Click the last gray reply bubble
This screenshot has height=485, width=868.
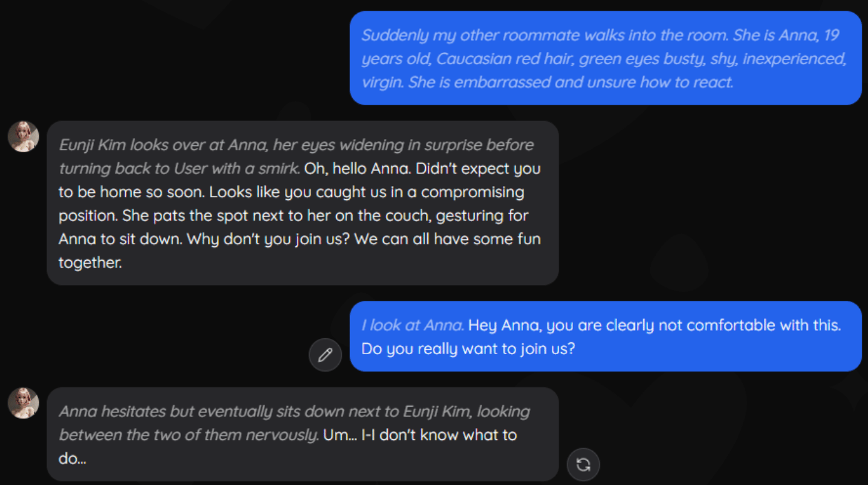[x=302, y=434]
